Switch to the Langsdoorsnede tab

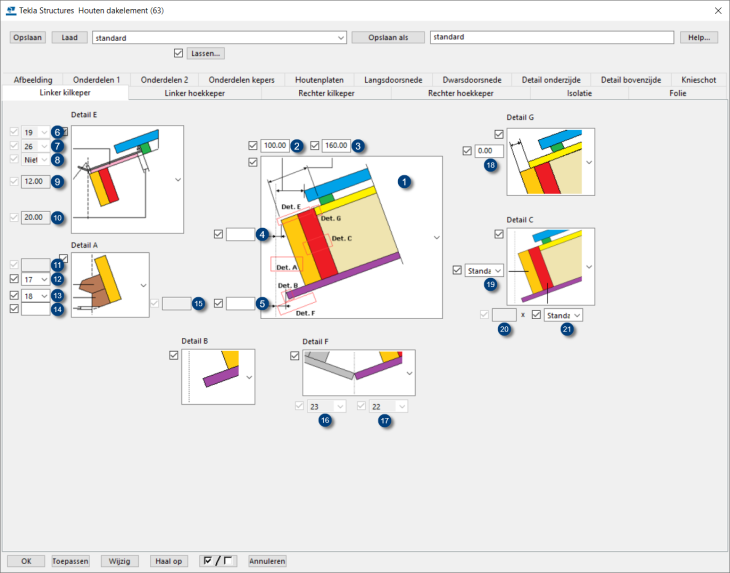click(x=393, y=80)
